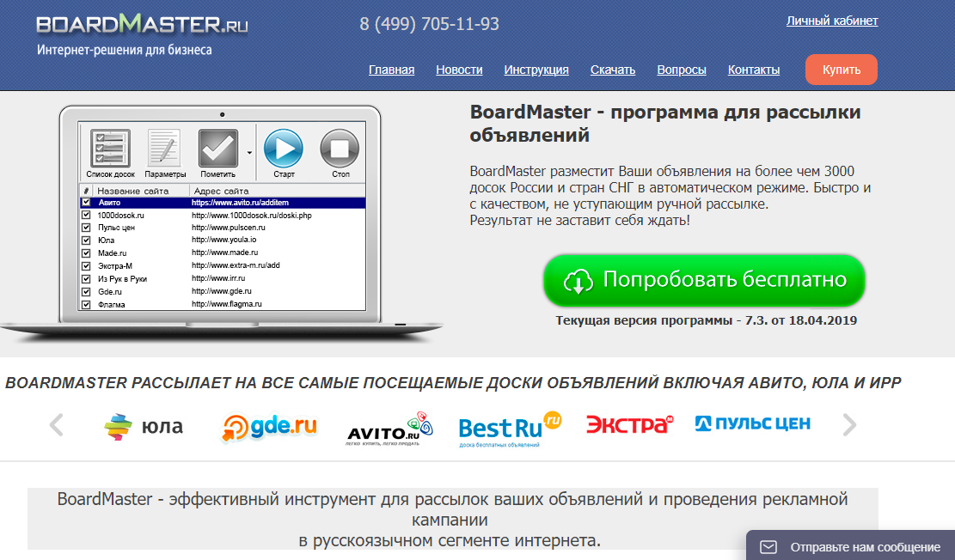Click the Текущая версия программы text
Viewport: 955px width, 560px height.
[706, 320]
